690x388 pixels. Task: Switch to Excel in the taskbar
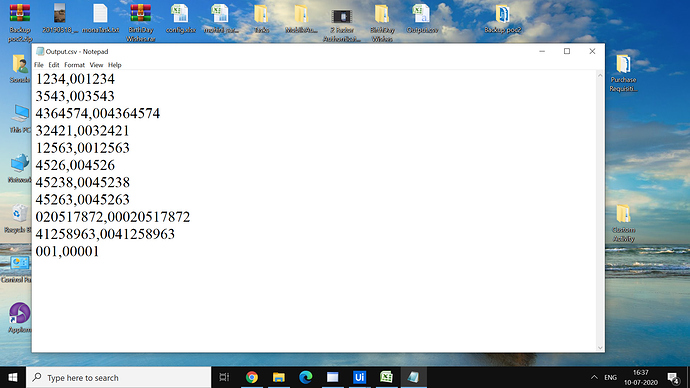(386, 377)
